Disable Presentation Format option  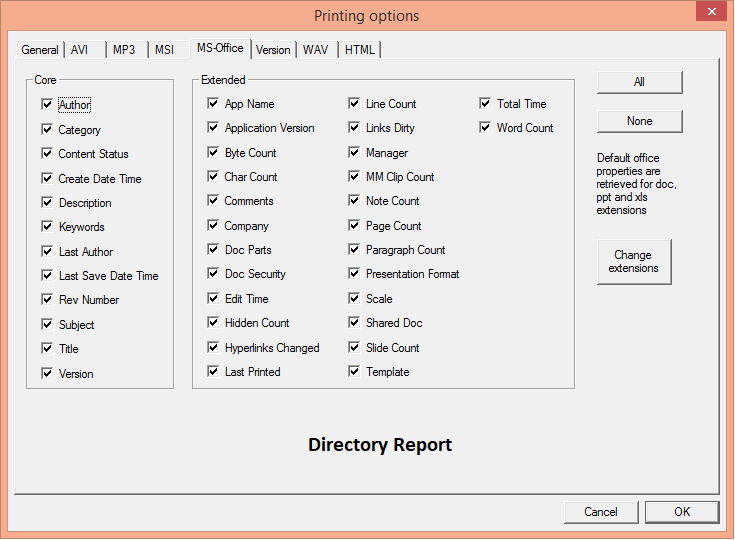pyautogui.click(x=354, y=273)
